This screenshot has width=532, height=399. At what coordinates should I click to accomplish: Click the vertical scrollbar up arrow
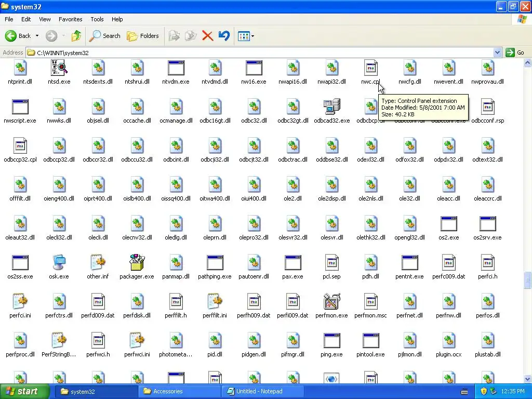click(528, 62)
